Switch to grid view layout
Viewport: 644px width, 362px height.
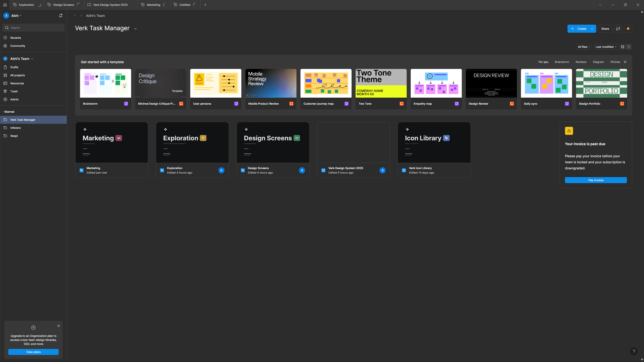(x=623, y=47)
